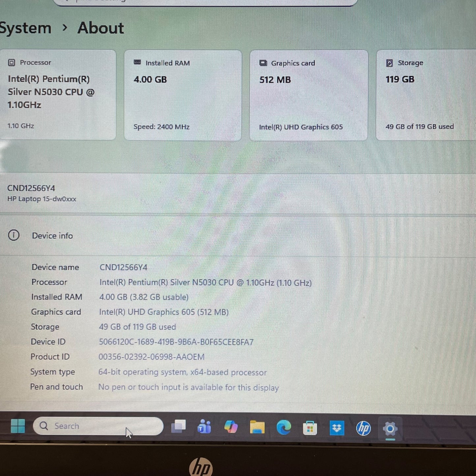Click 49 GB of 119 GB used in Storage card
The width and height of the screenshot is (476, 476).
(420, 126)
